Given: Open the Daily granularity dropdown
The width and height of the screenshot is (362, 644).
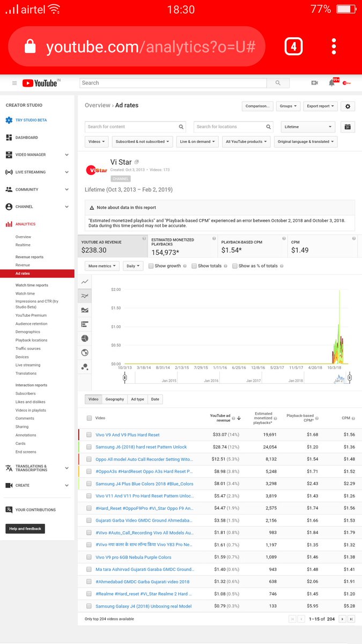Looking at the screenshot, I should pyautogui.click(x=132, y=266).
